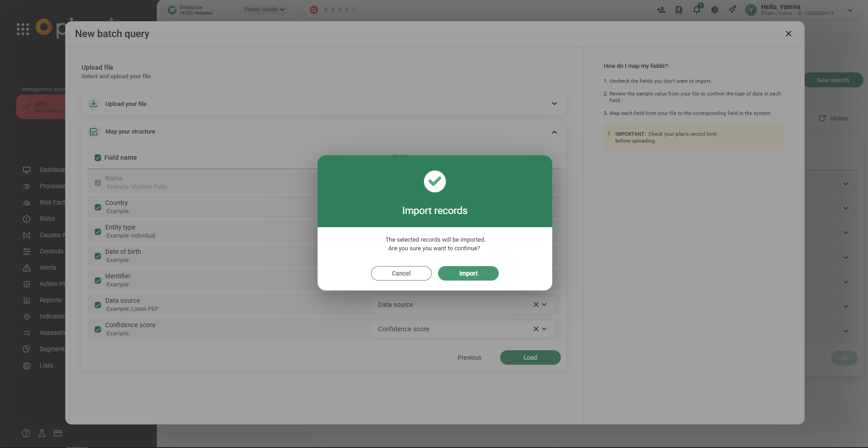The height and width of the screenshot is (448, 868).
Task: Open the Pirani Guide menu
Action: 264,10
